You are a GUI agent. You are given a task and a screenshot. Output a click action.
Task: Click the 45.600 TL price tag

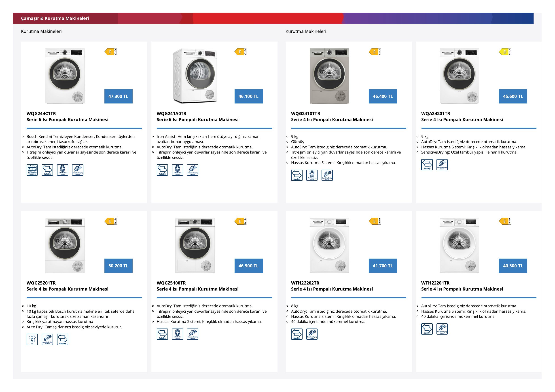click(x=513, y=96)
